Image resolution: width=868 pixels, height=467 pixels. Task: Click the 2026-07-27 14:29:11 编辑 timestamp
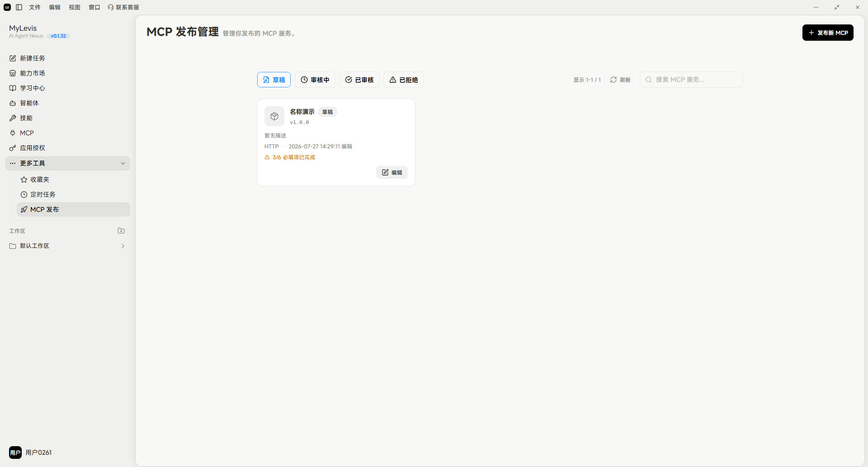point(321,147)
